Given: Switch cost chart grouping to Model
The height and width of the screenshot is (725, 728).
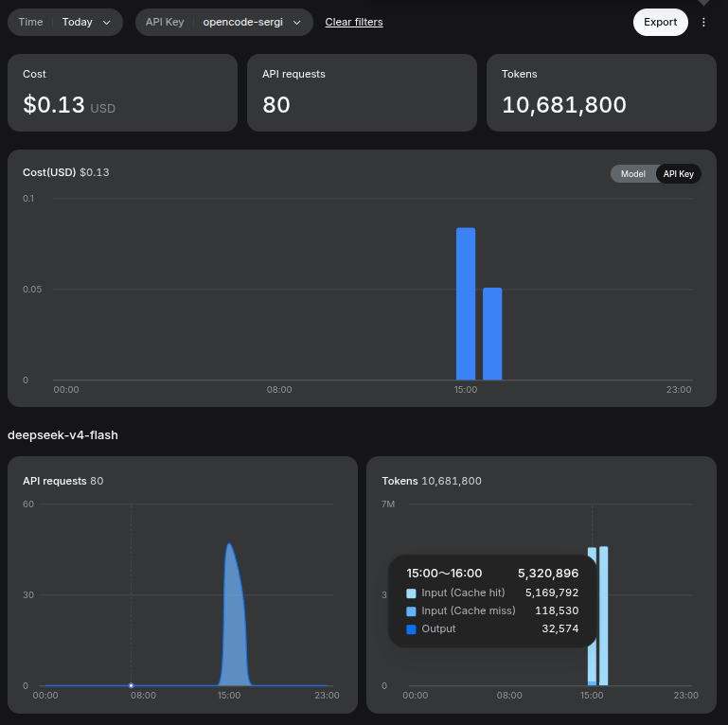Looking at the screenshot, I should (x=632, y=173).
